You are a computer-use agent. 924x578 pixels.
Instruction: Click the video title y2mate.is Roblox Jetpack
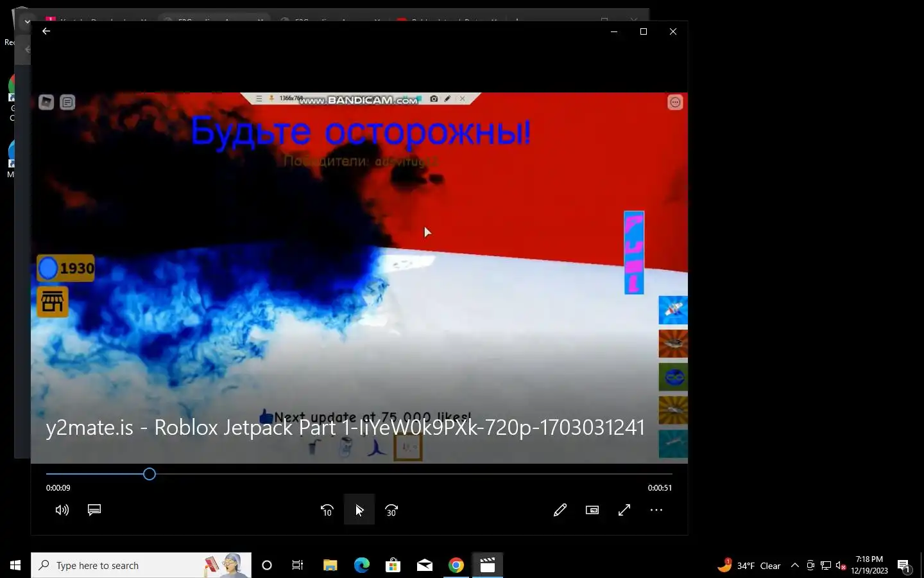[345, 428]
